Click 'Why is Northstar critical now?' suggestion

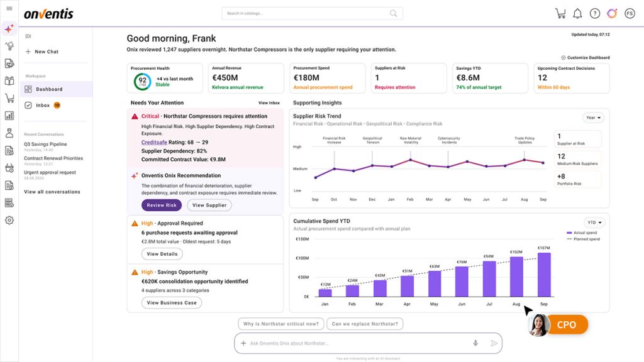click(x=281, y=324)
